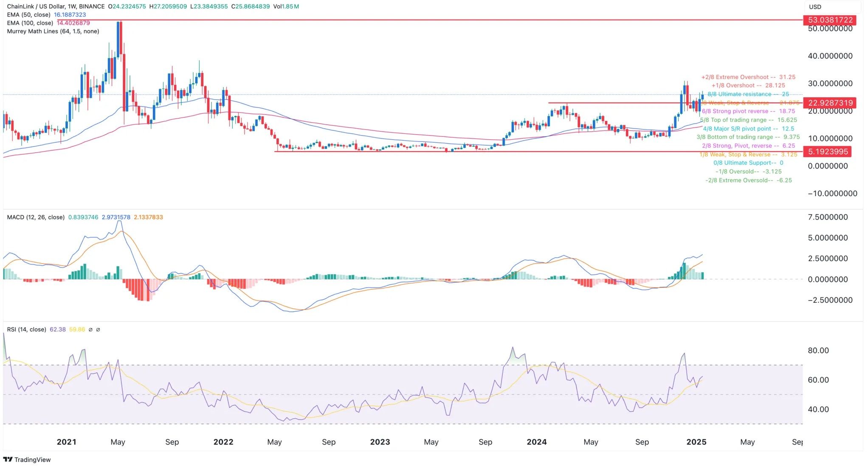Click the +1/8 Overshoot 28.125 label

coord(748,85)
